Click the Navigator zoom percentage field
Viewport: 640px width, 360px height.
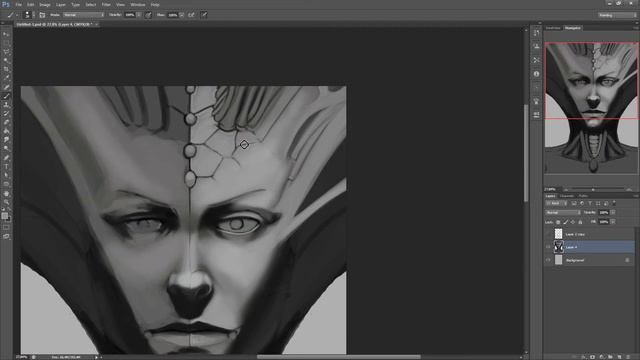pyautogui.click(x=551, y=189)
